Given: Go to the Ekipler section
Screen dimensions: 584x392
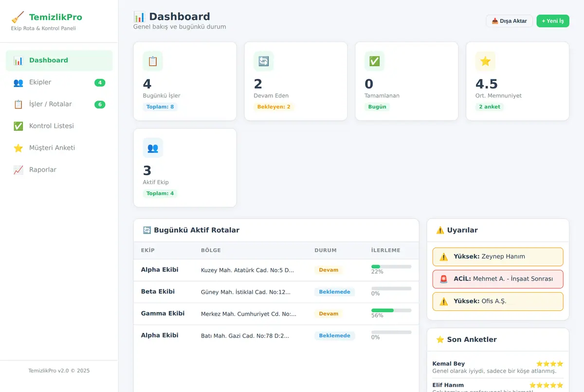Looking at the screenshot, I should (59, 83).
